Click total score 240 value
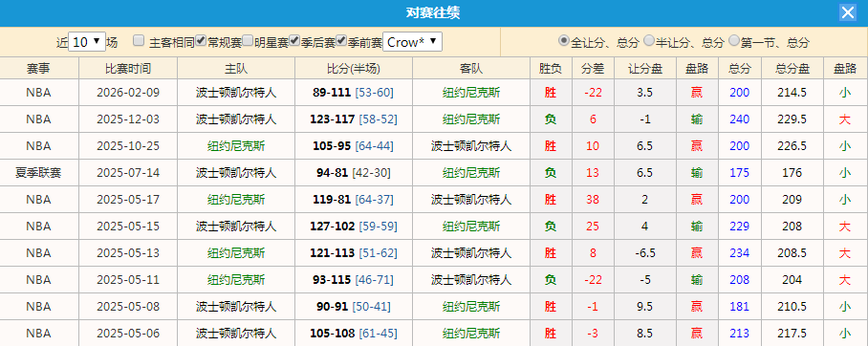This screenshot has width=868, height=346. click(740, 119)
